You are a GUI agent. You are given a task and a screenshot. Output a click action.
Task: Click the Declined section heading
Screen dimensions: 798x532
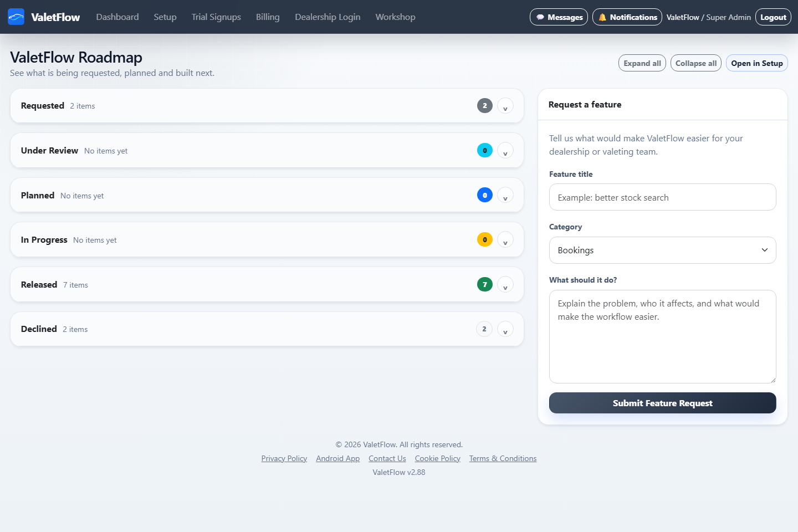tap(39, 329)
